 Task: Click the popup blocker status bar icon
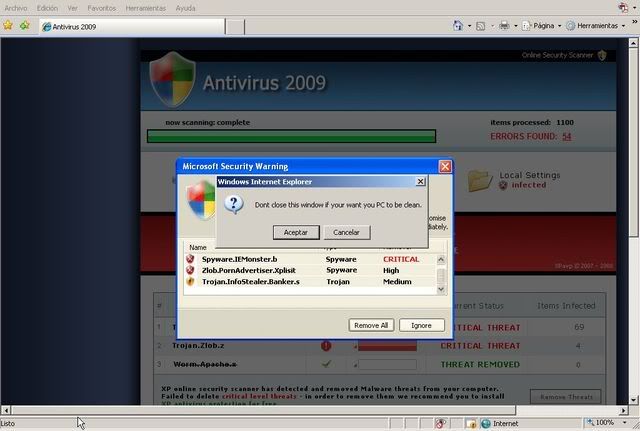point(440,424)
